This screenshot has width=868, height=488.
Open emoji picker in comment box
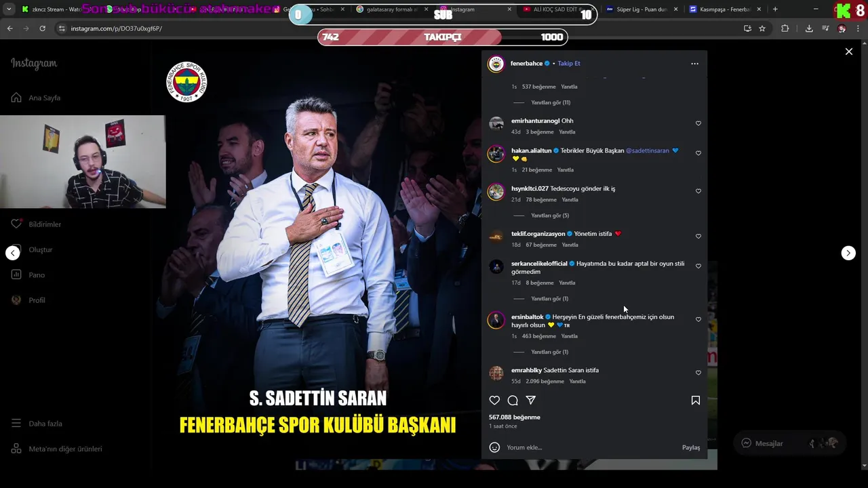tap(494, 447)
